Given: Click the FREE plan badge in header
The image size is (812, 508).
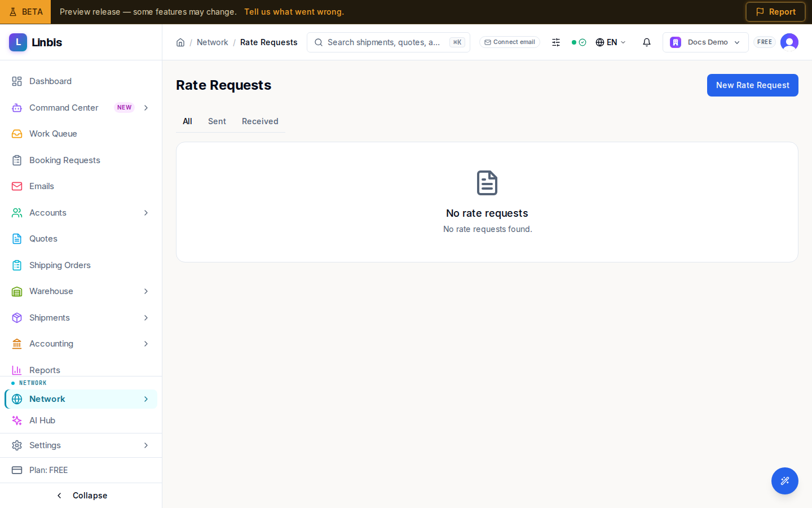Looking at the screenshot, I should (765, 42).
